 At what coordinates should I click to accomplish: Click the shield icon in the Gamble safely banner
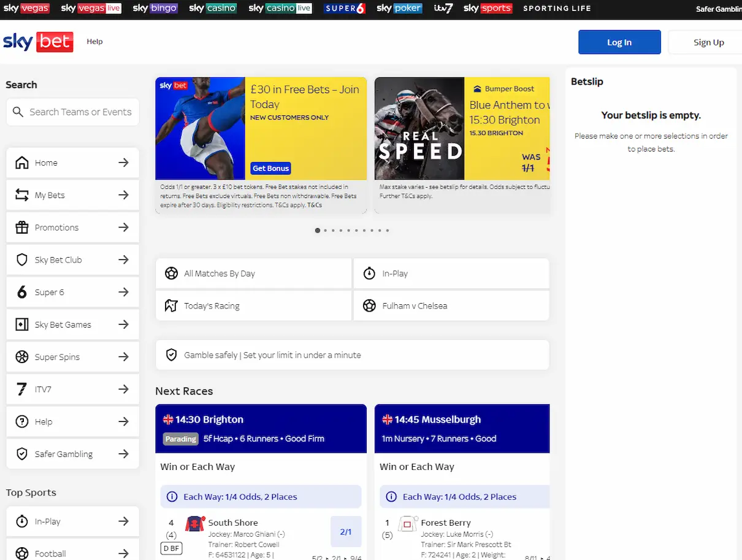[x=172, y=355]
